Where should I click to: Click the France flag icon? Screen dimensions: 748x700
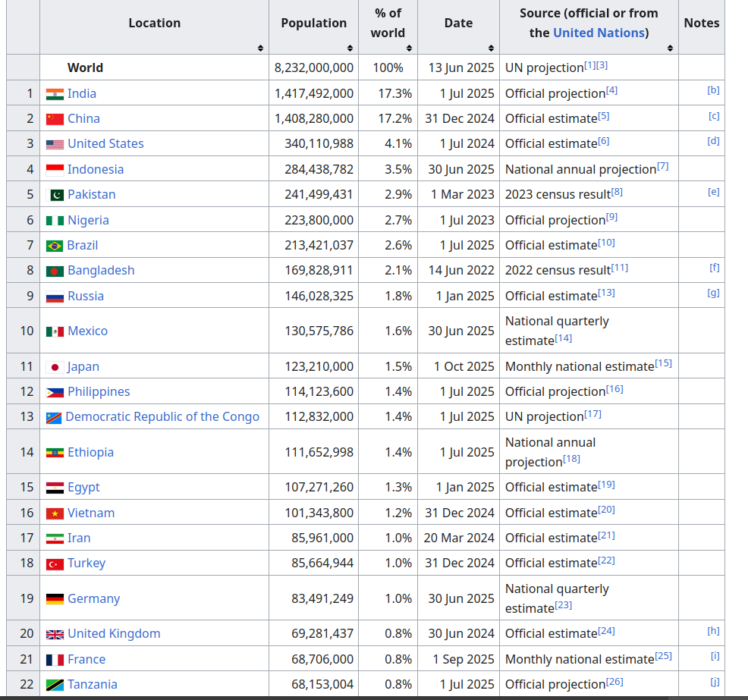tap(55, 660)
